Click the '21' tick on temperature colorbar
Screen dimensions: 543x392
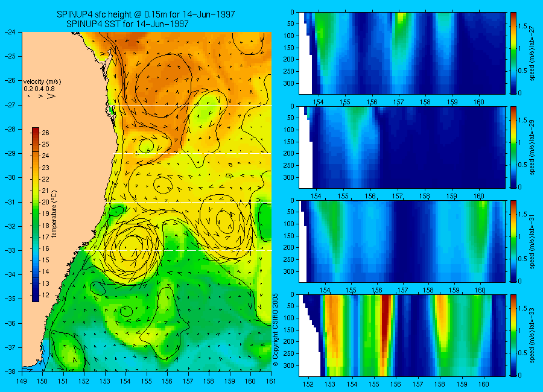pos(45,191)
